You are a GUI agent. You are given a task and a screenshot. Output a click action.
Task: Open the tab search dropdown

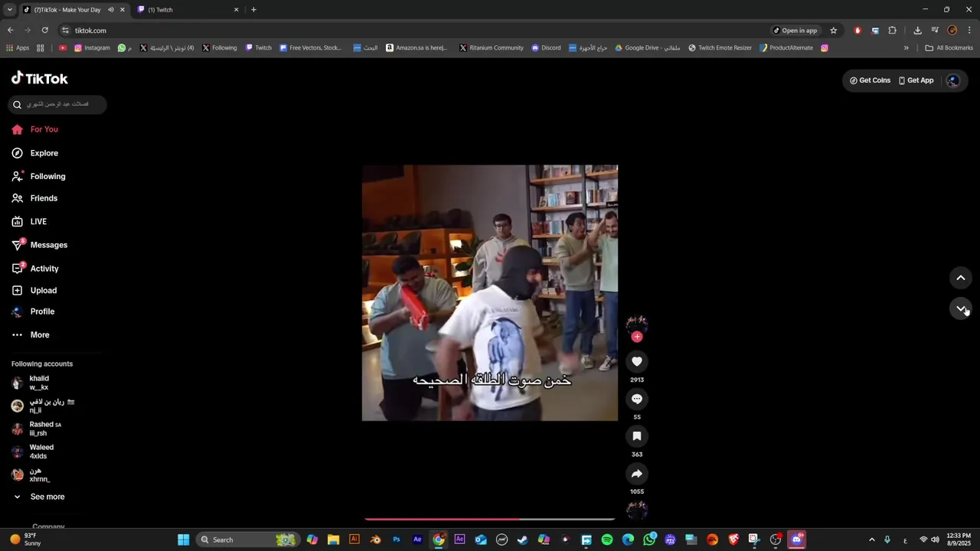9,10
